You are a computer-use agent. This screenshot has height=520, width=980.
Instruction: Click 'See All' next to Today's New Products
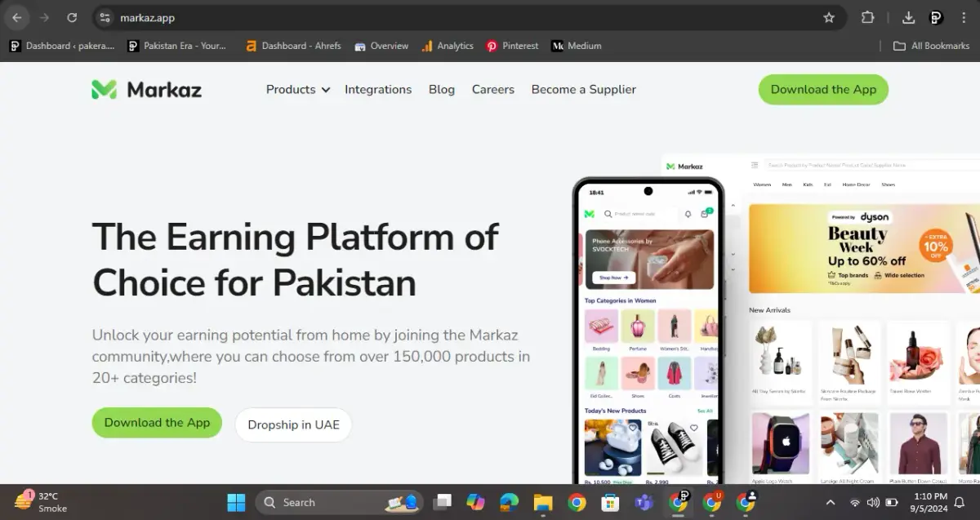(x=705, y=411)
